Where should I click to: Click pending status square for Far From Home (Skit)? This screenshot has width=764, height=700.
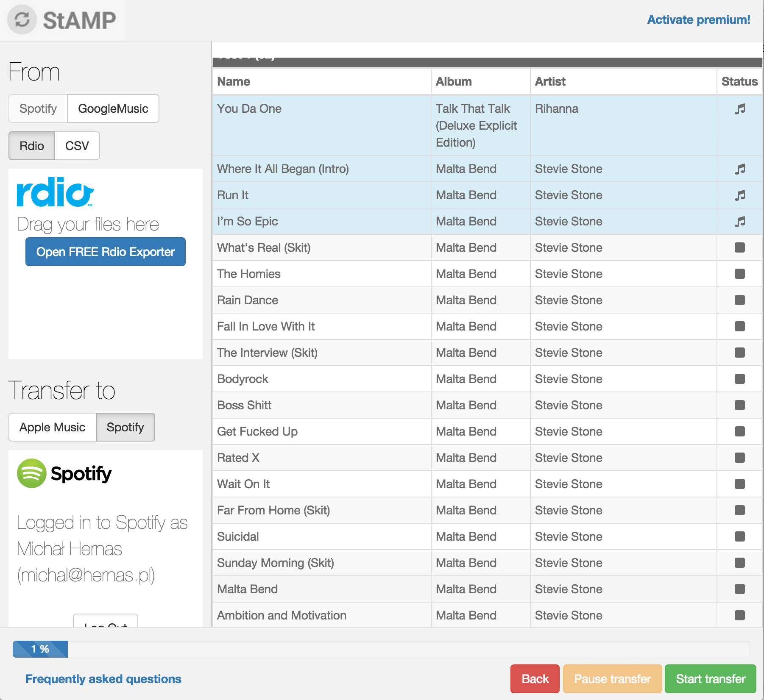tap(740, 510)
